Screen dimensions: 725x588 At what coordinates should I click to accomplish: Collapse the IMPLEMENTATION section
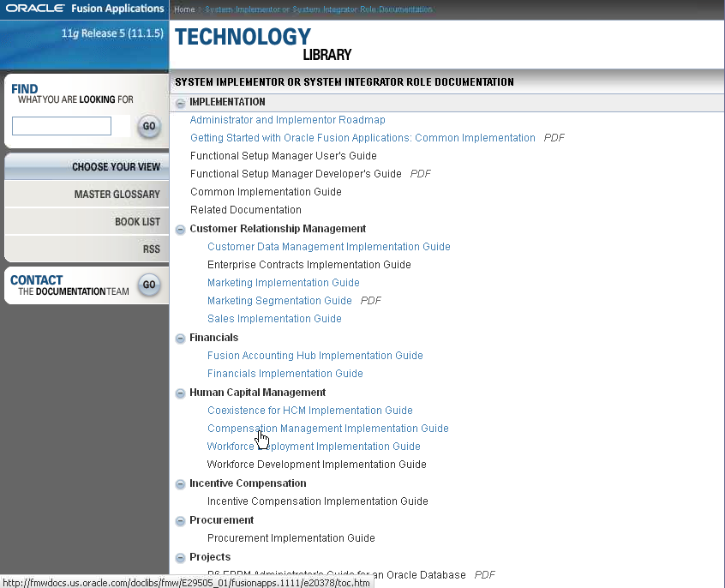click(180, 103)
